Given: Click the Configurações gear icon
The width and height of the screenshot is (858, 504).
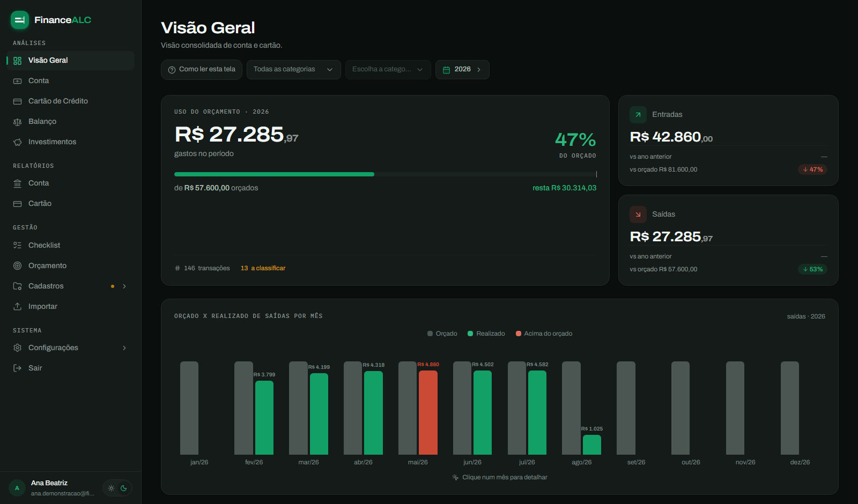Looking at the screenshot, I should (x=17, y=348).
